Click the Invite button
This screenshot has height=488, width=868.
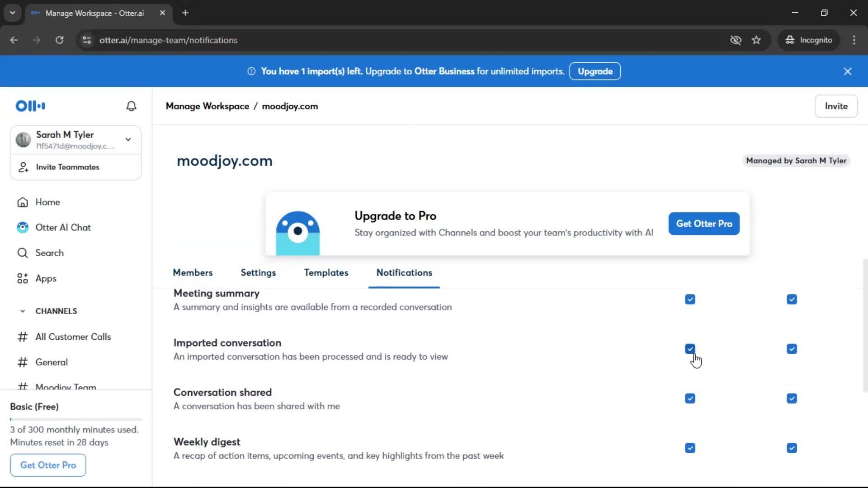tap(836, 106)
